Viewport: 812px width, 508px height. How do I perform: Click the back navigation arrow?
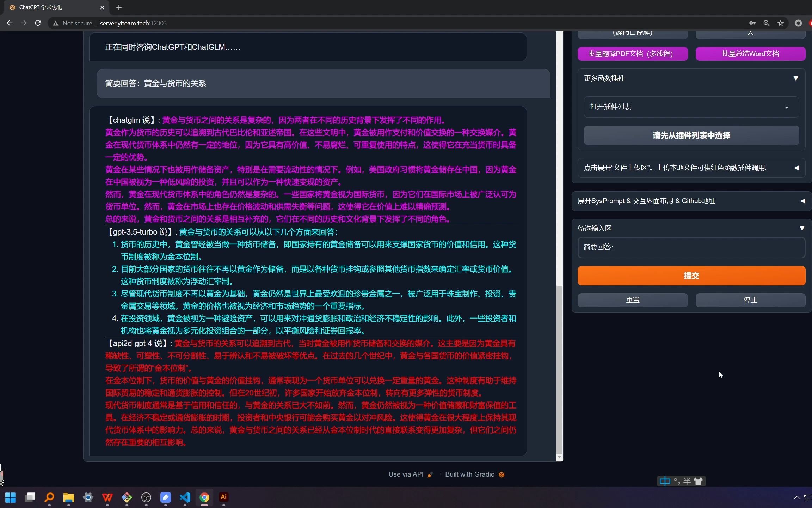coord(10,23)
